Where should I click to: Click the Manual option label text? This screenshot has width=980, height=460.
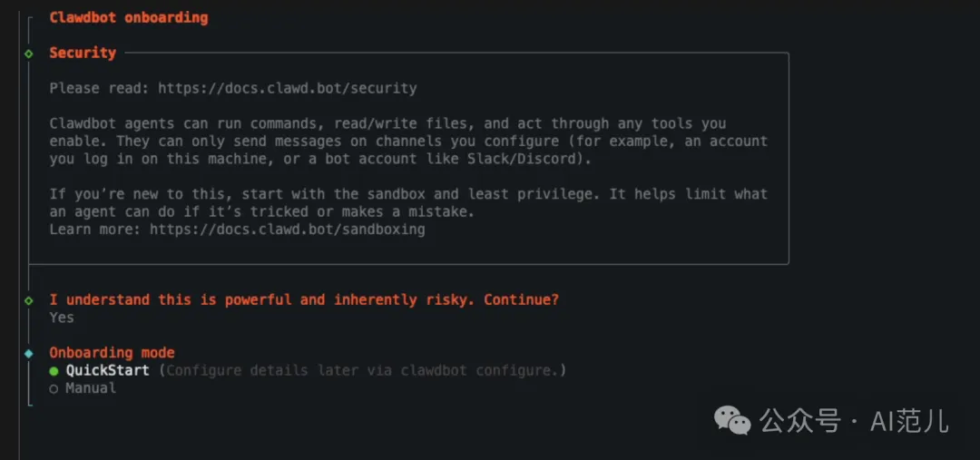pos(91,388)
